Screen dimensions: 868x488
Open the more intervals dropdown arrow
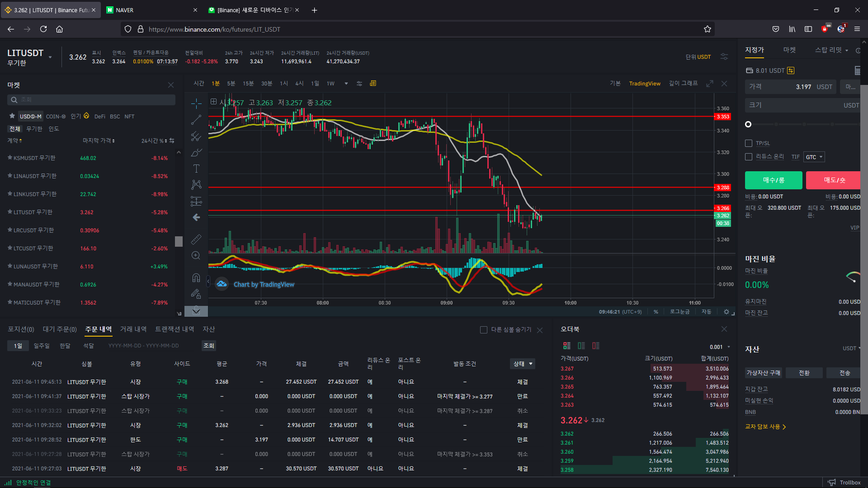pos(346,84)
